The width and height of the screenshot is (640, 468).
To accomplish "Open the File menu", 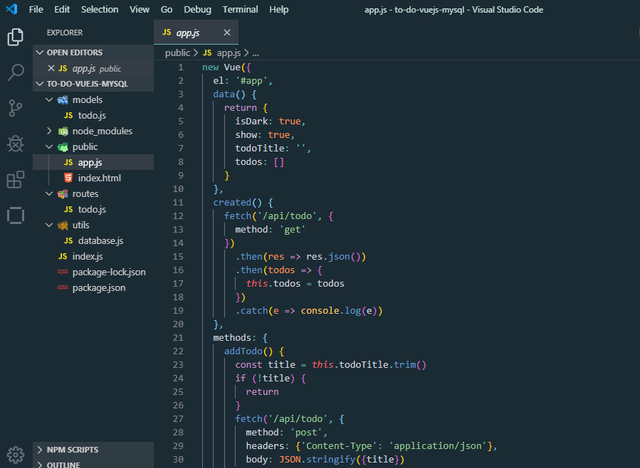I will coord(36,9).
